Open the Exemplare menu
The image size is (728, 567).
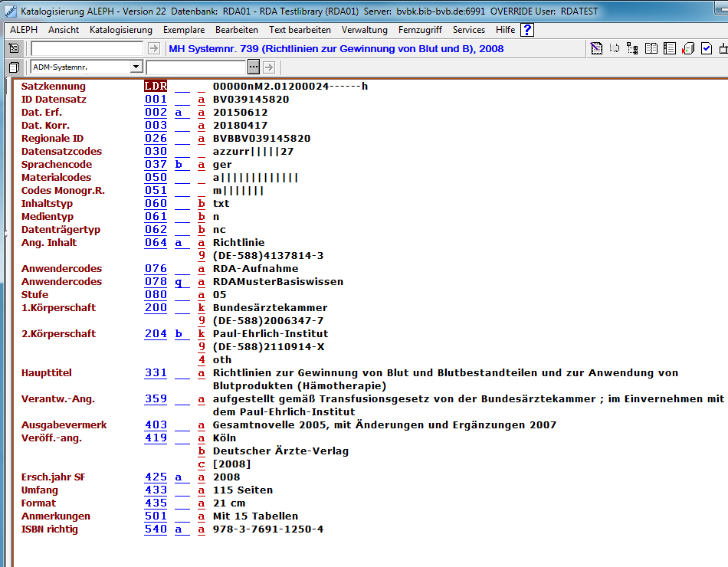pyautogui.click(x=183, y=30)
